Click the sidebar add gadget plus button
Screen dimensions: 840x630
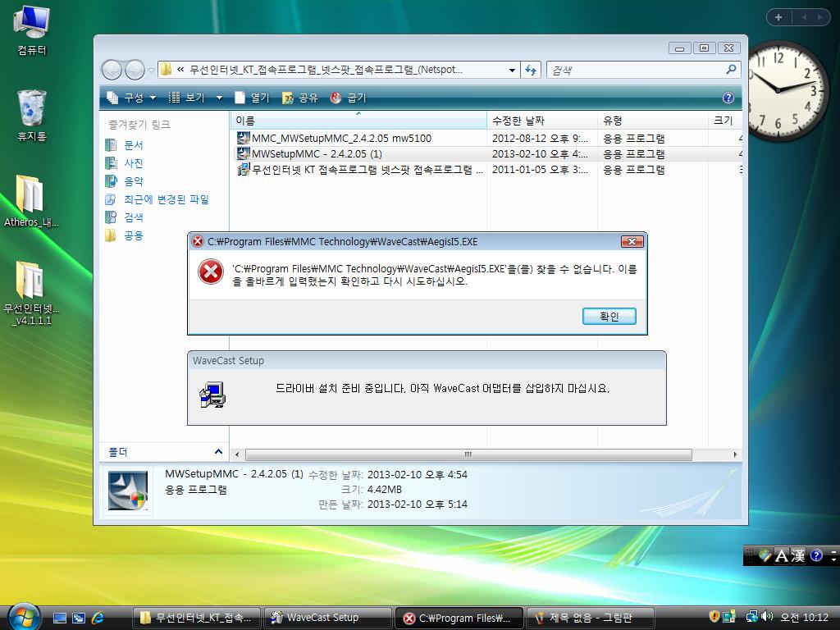pyautogui.click(x=778, y=17)
